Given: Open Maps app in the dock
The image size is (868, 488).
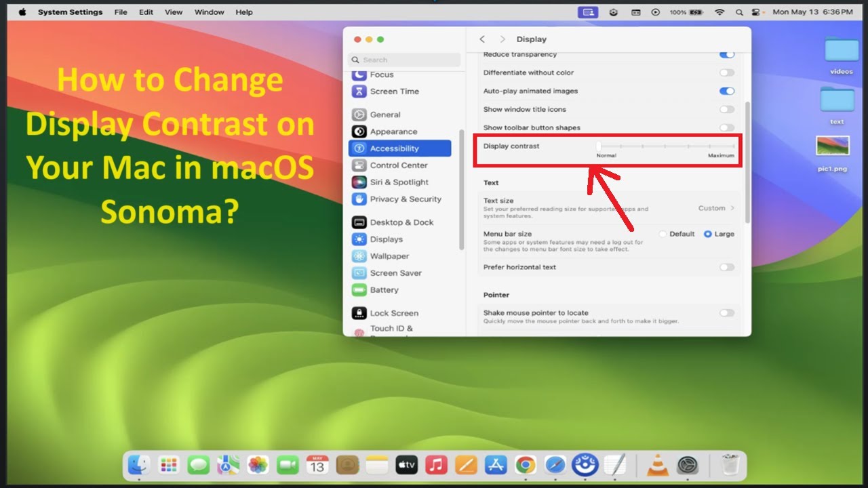Looking at the screenshot, I should (x=228, y=465).
